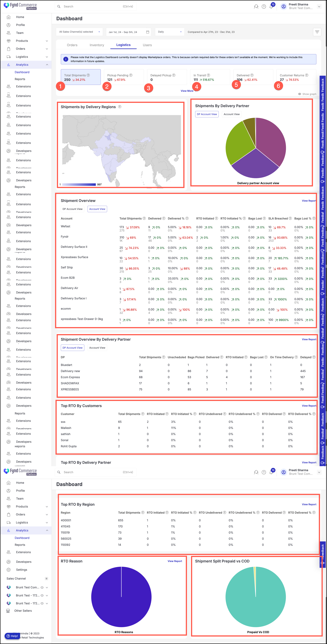The height and width of the screenshot is (644, 327).
Task: Click the Delivered % column info icon
Action: (x=187, y=218)
